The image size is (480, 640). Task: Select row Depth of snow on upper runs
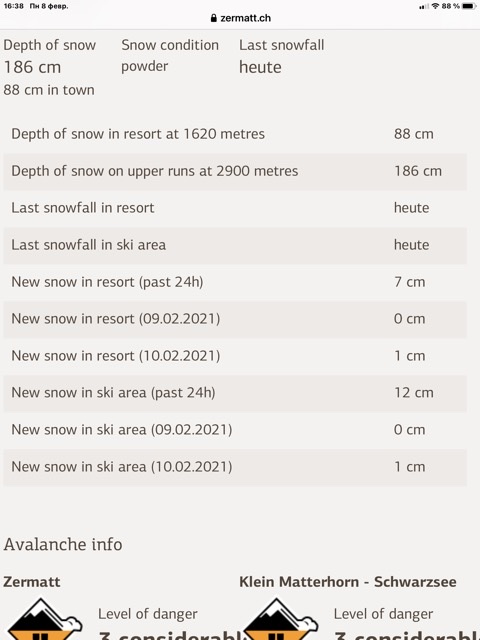235,171
